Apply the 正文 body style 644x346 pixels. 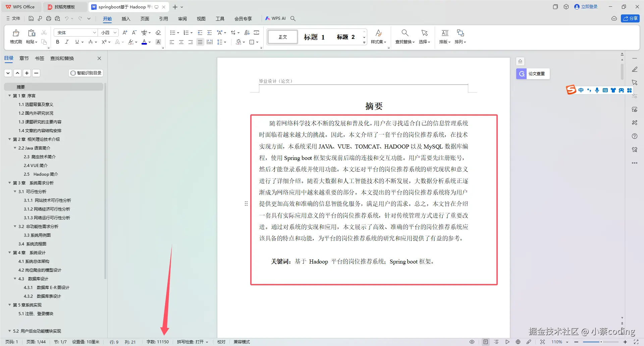(283, 37)
